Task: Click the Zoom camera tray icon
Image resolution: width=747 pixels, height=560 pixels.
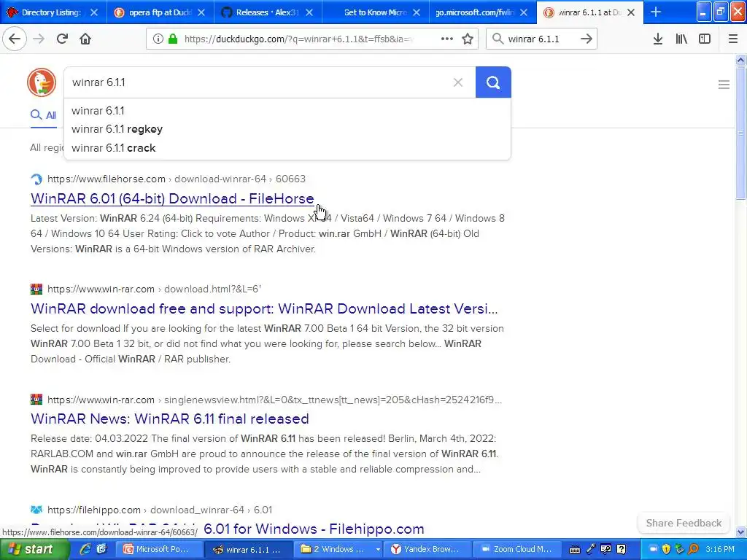Action: [x=653, y=550]
